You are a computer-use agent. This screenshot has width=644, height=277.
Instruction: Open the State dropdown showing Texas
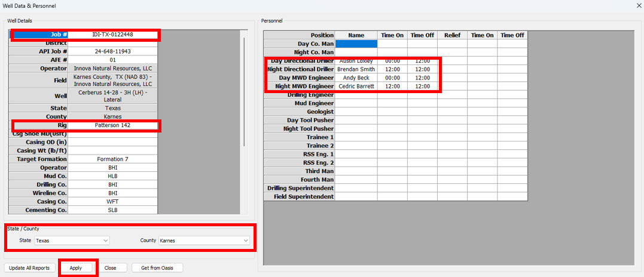(72, 241)
